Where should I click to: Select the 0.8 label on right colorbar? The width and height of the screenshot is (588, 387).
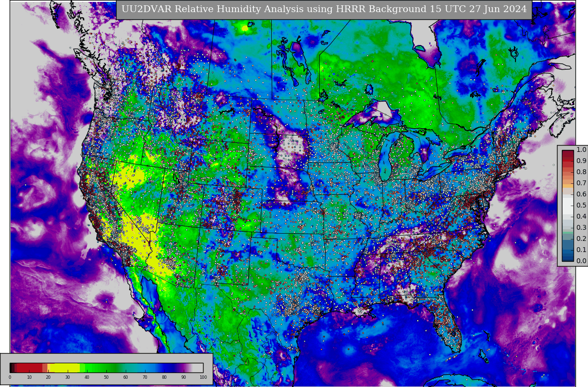[x=581, y=172]
